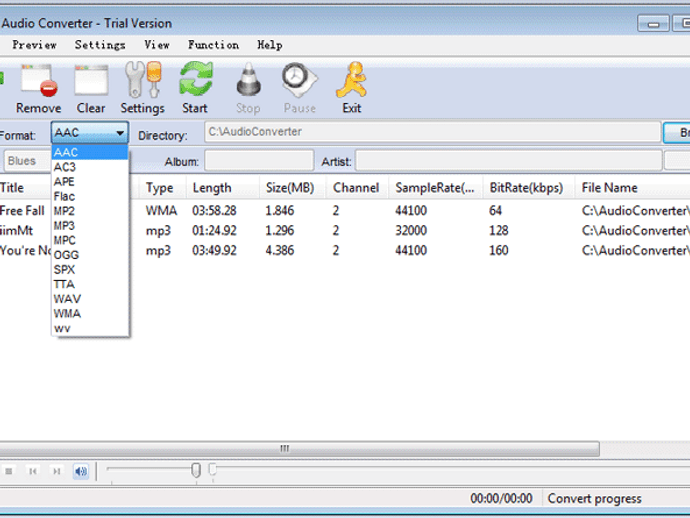This screenshot has width=690, height=518.
Task: Click the player stop button
Action: [9, 471]
